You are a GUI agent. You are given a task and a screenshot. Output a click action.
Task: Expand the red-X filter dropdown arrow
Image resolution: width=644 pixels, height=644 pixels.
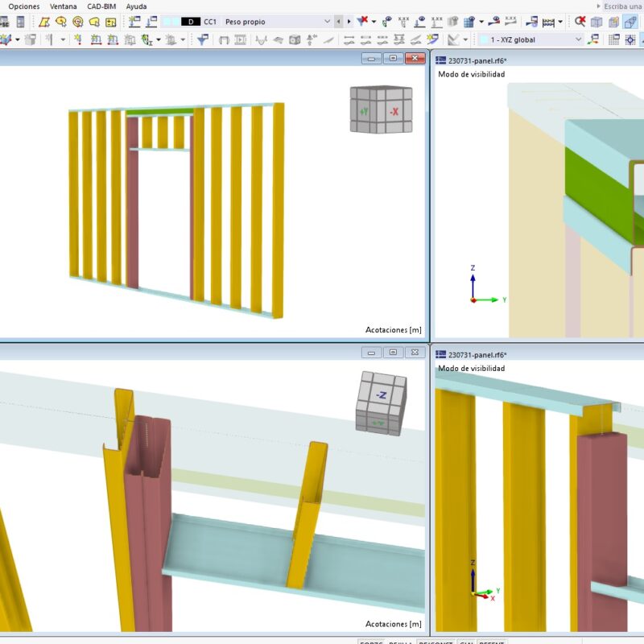(x=374, y=22)
